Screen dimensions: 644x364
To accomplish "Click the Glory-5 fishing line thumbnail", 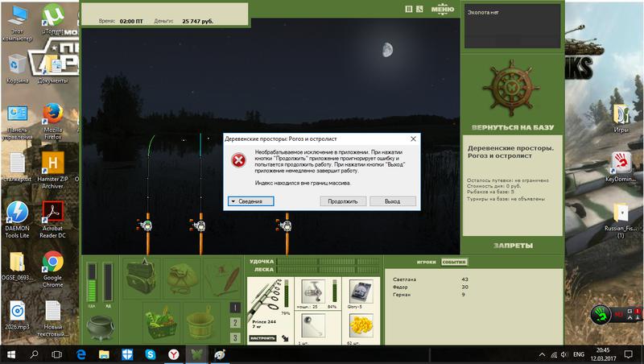I will (361, 292).
